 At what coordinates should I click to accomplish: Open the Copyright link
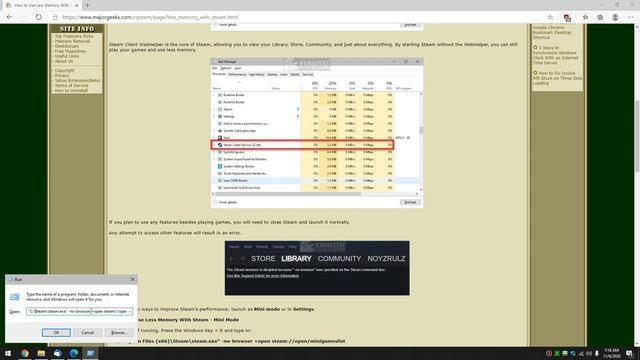[x=64, y=70]
